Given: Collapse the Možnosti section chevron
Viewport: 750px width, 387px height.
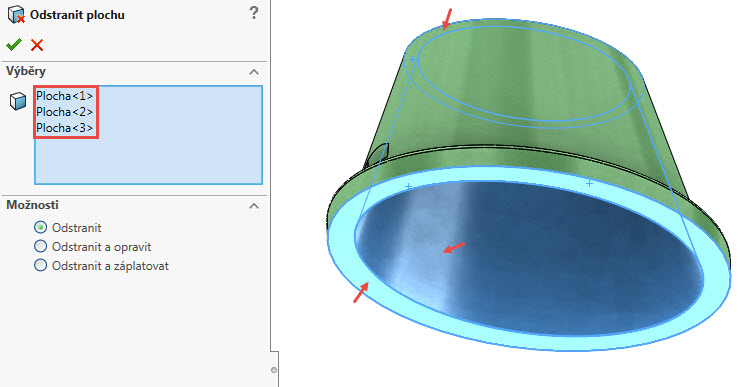Looking at the screenshot, I should click(x=254, y=206).
